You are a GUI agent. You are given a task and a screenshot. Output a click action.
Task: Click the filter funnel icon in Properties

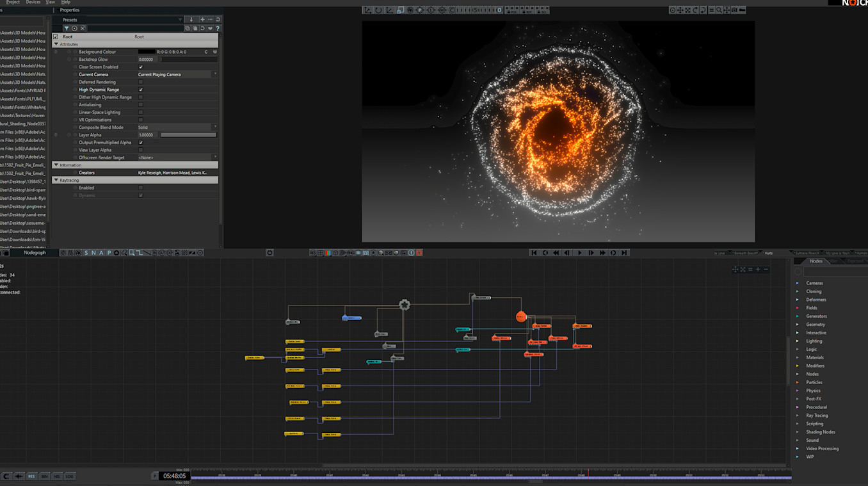coord(66,28)
